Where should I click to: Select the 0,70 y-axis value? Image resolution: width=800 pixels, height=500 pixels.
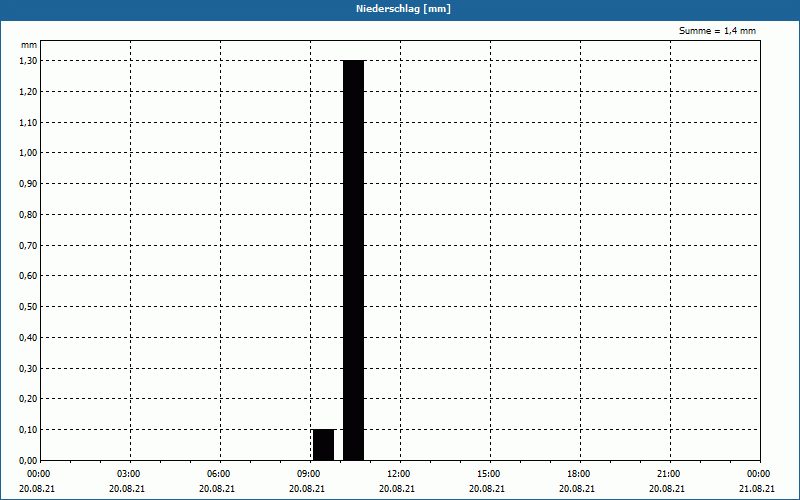pos(28,245)
